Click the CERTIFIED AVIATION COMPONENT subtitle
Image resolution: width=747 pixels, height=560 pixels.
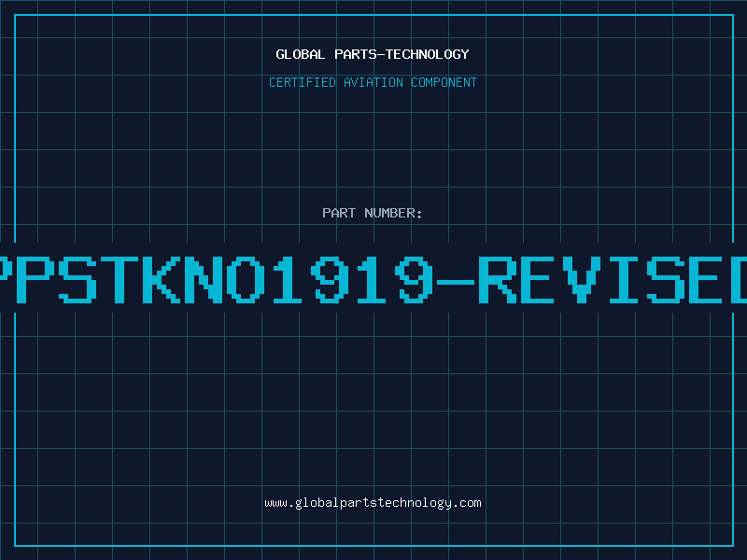[x=373, y=82]
